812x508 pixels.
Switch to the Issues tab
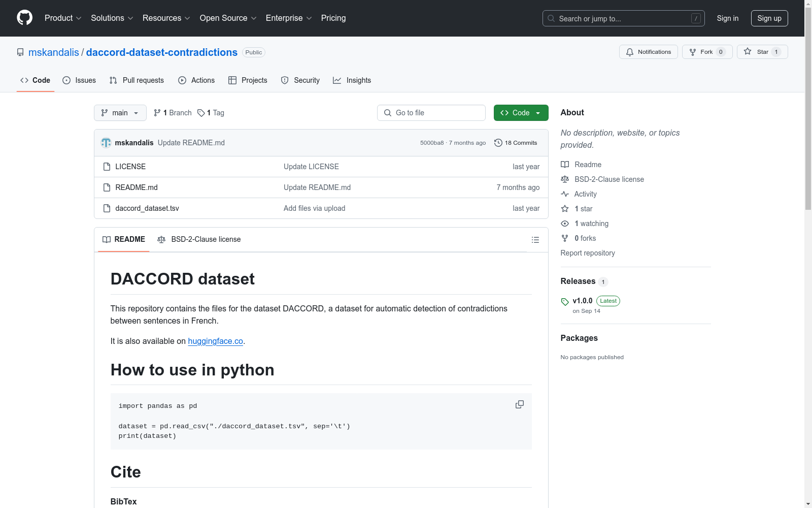[79, 80]
